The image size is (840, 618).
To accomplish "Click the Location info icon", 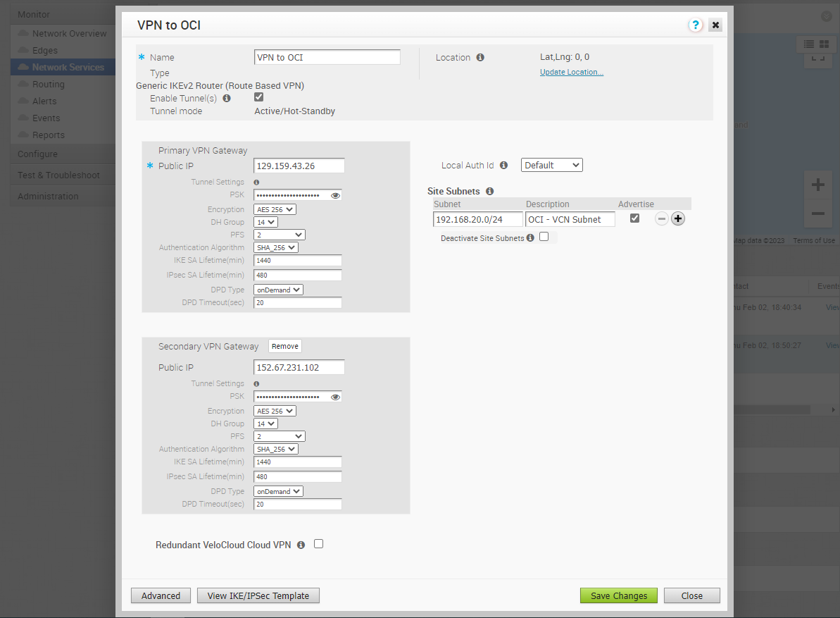I will (x=480, y=57).
